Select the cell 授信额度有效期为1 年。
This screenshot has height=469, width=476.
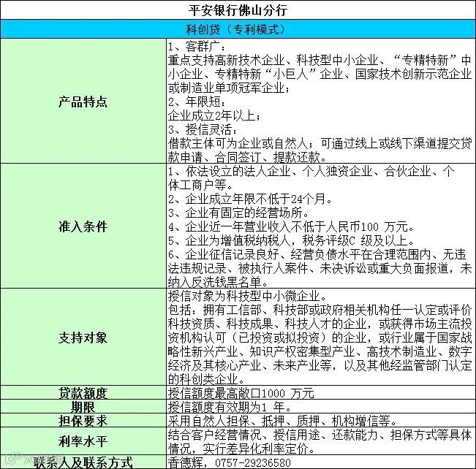point(321,407)
